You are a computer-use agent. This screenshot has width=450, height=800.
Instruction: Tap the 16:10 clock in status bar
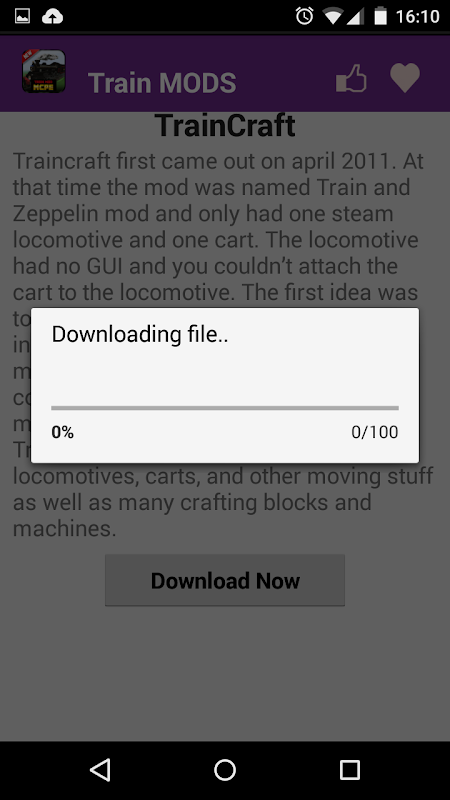(x=418, y=17)
